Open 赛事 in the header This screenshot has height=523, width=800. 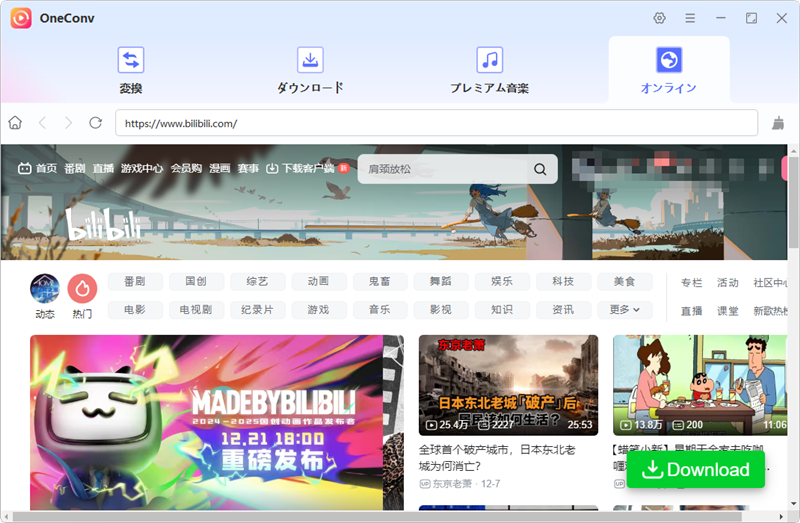(248, 168)
